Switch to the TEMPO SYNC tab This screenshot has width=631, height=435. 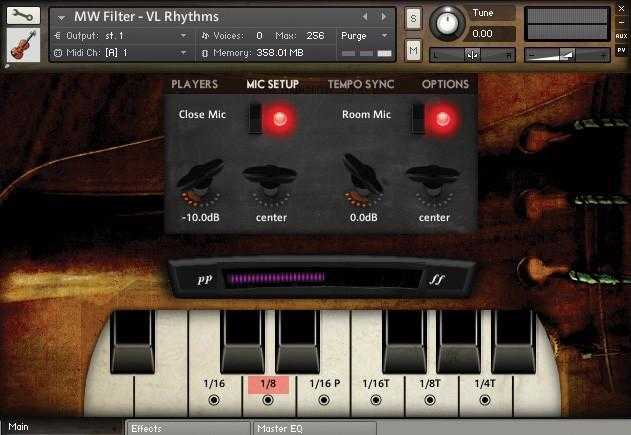coord(361,84)
